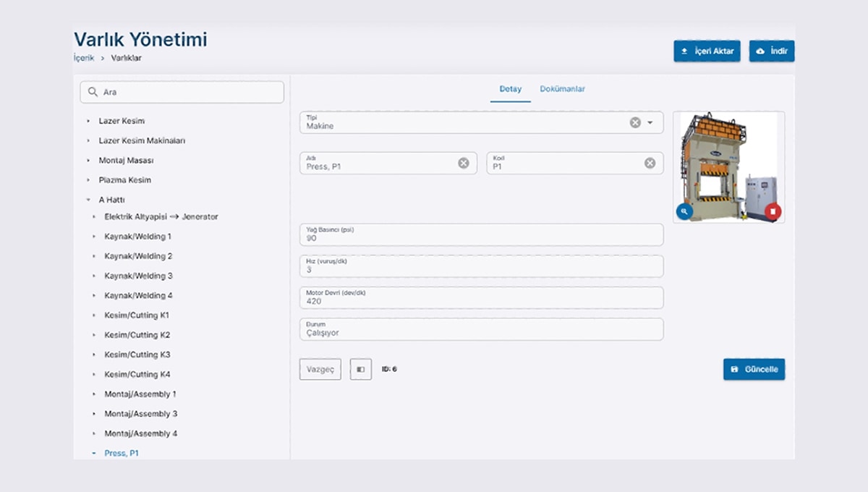
Task: Delete the machine image with trash icon
Action: click(773, 211)
